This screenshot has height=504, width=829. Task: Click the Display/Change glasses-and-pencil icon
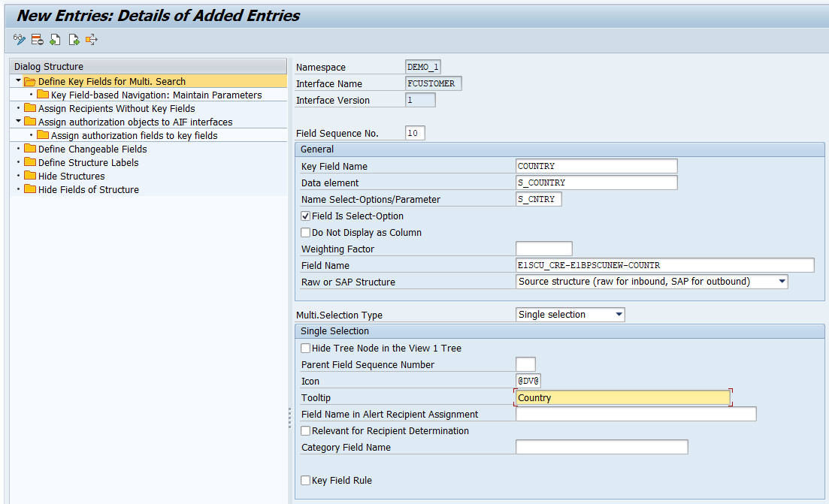tap(20, 40)
